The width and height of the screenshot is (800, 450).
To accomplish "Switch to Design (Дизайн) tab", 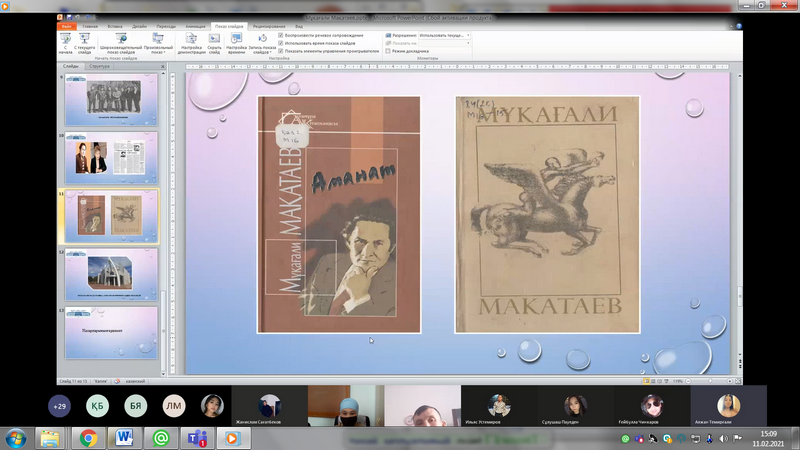I will point(139,26).
